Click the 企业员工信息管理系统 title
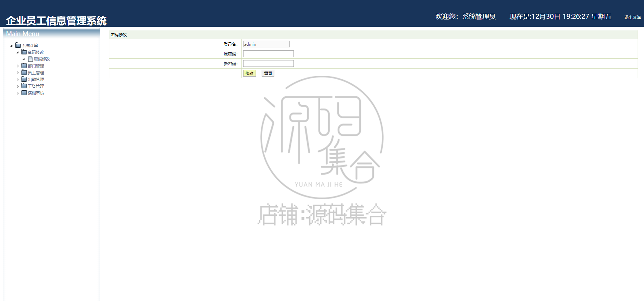Viewport: 644px width, 303px height. point(56,21)
